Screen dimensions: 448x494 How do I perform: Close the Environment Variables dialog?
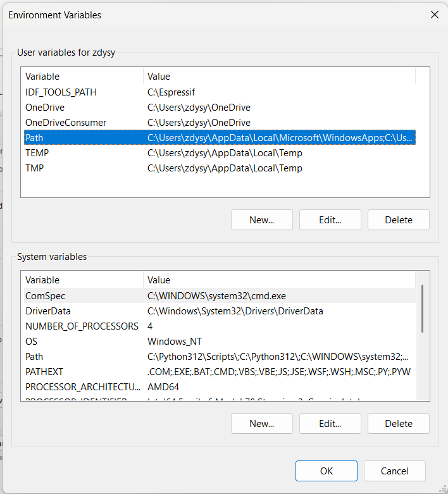click(x=434, y=15)
